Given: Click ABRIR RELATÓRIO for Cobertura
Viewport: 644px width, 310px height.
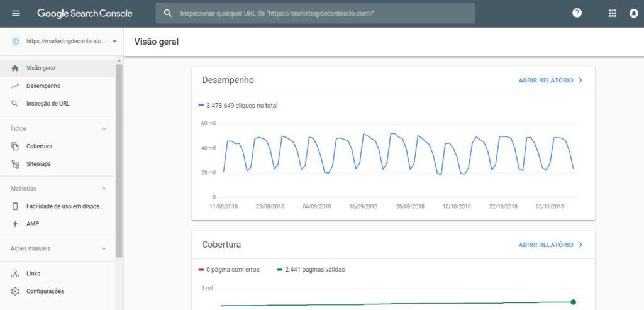Looking at the screenshot, I should coord(546,245).
